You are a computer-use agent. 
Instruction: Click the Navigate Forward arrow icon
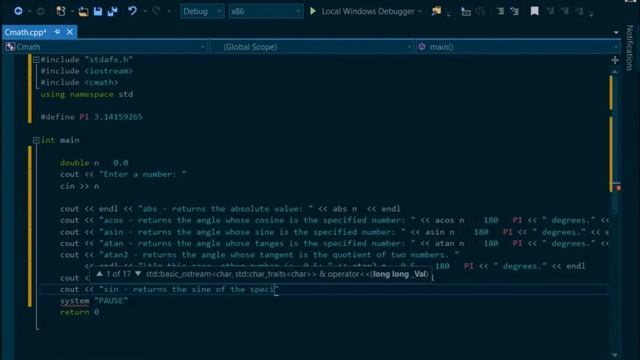(40, 11)
